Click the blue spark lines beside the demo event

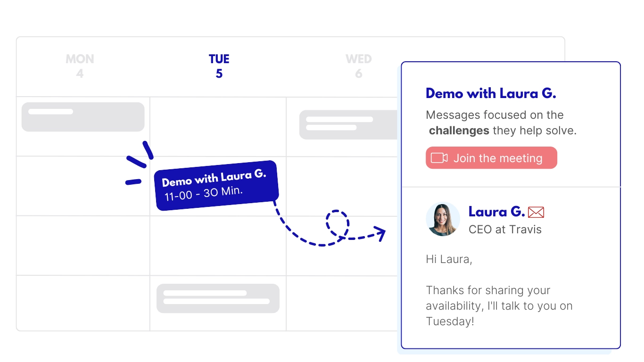[x=139, y=163]
